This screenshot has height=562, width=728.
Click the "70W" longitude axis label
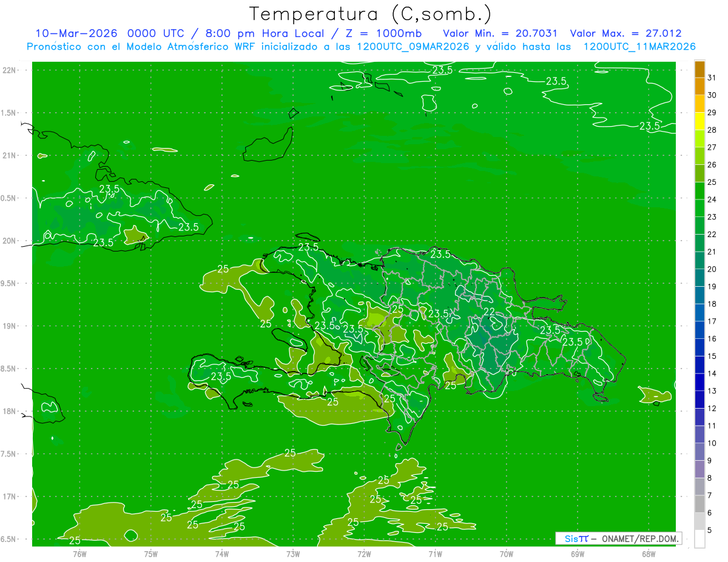(506, 553)
